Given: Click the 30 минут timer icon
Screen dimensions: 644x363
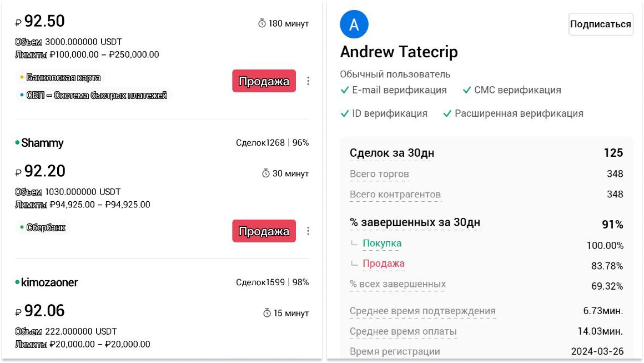Looking at the screenshot, I should [x=266, y=173].
